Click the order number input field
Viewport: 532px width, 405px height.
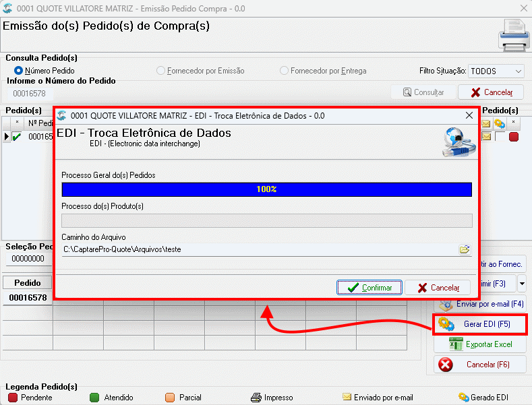[x=30, y=93]
